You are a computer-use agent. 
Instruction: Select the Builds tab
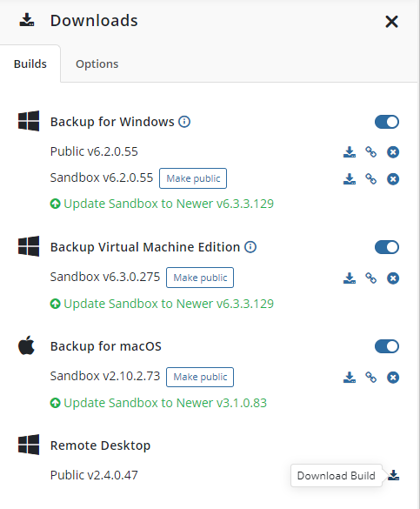pos(30,64)
